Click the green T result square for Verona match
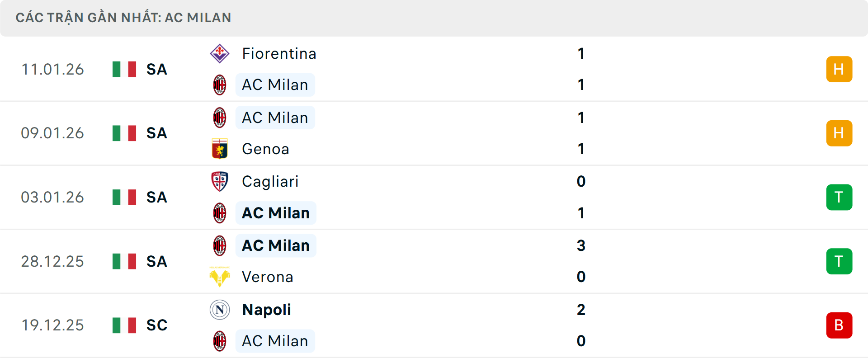Screen dimensions: 868x358 839,261
